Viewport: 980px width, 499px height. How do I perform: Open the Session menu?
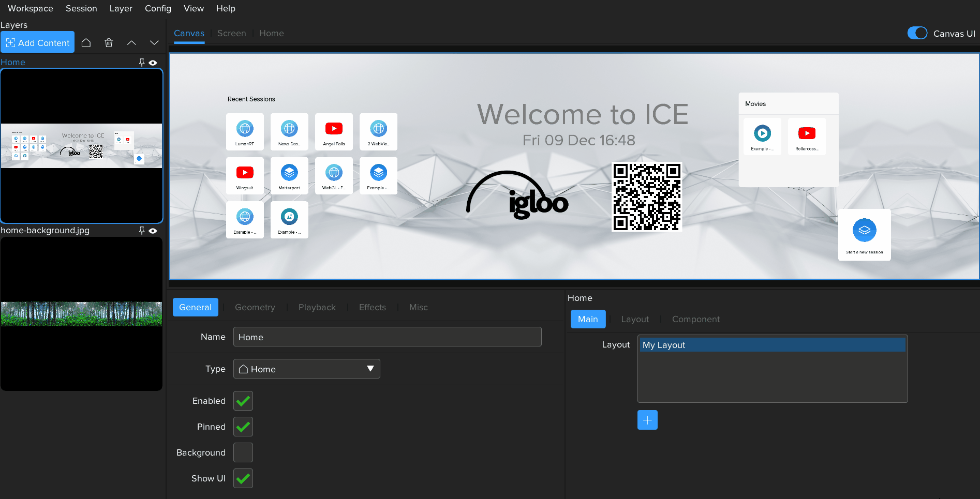click(x=81, y=8)
